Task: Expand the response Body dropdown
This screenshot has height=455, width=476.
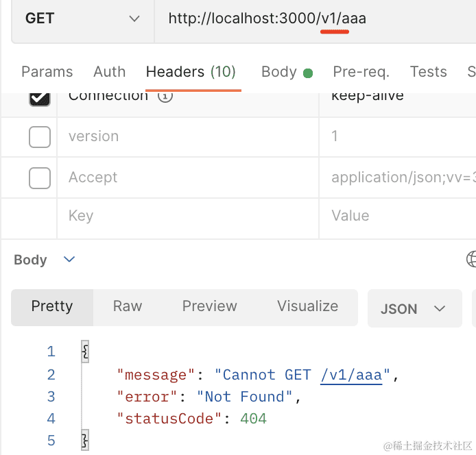Action: click(69, 260)
